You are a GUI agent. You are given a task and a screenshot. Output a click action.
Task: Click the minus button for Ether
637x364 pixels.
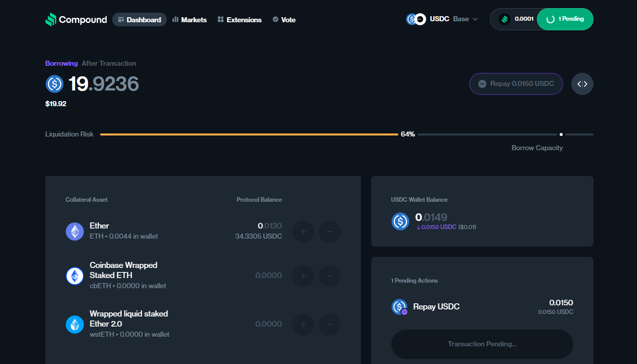click(x=330, y=232)
